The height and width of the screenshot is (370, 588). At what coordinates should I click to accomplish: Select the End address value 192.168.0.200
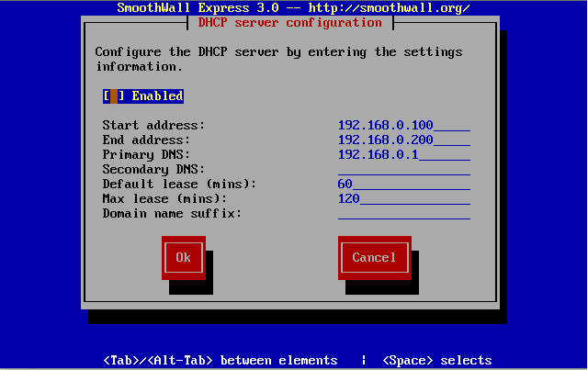click(403, 140)
